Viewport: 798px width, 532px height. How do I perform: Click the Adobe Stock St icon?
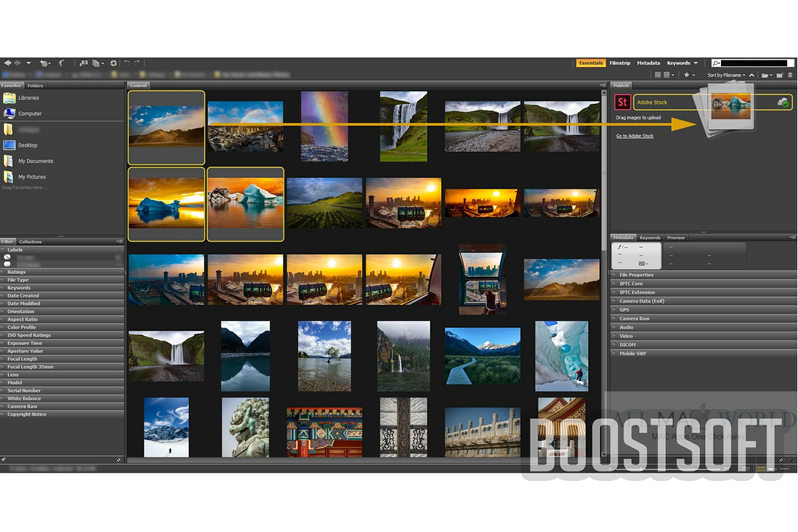(622, 102)
